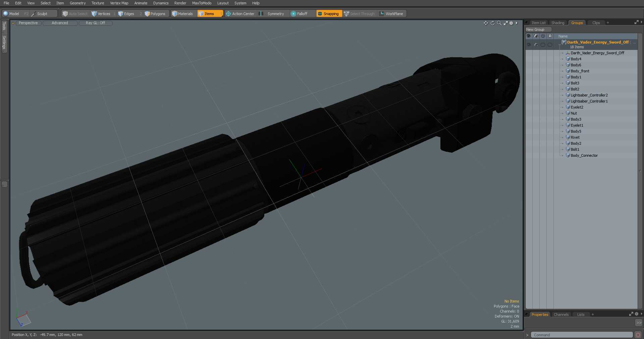Add a new tab next to Clips

point(608,23)
